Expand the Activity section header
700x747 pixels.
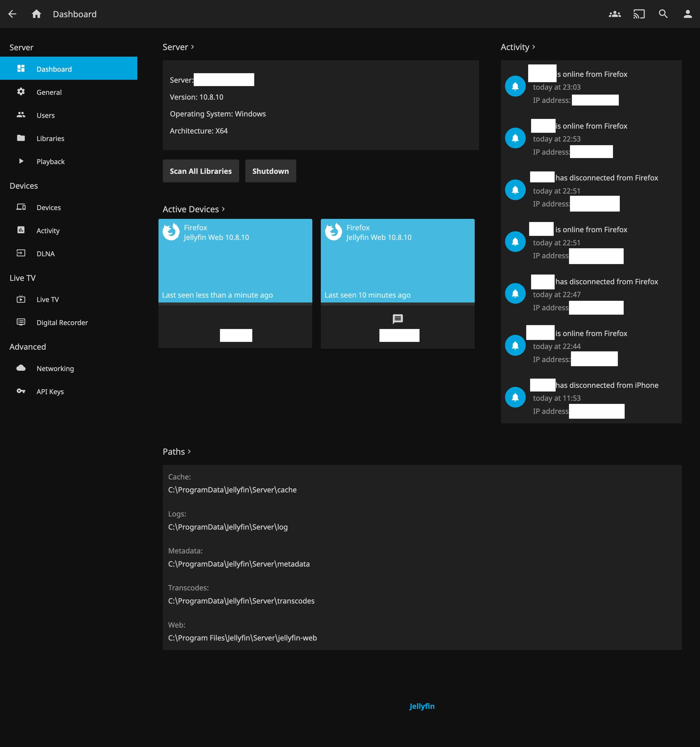(x=517, y=47)
